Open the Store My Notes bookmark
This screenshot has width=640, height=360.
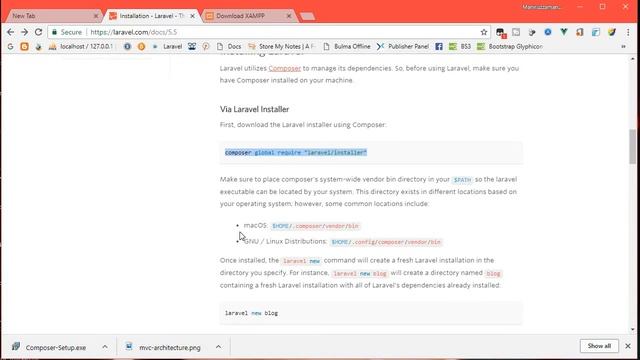pos(282,47)
